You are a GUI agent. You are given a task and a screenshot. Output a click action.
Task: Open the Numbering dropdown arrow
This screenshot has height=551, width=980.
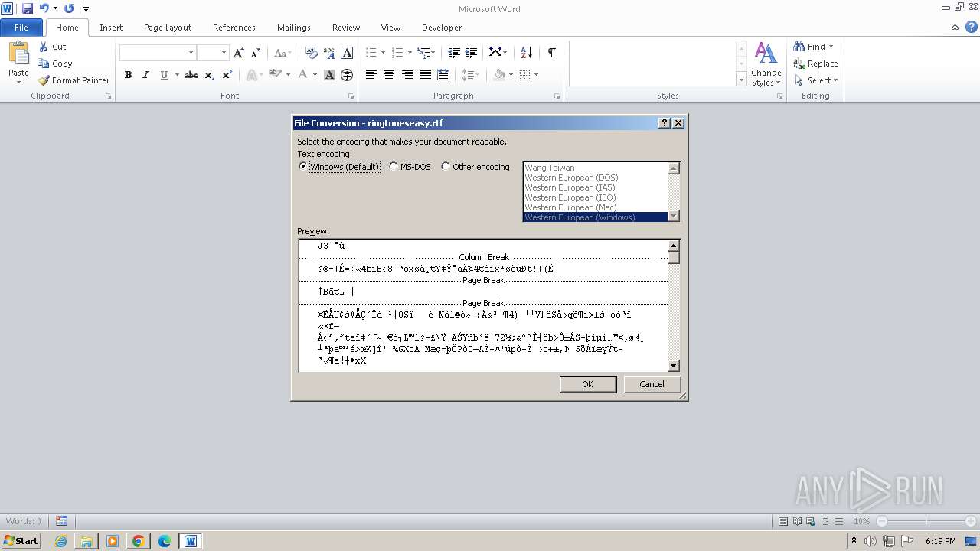410,53
